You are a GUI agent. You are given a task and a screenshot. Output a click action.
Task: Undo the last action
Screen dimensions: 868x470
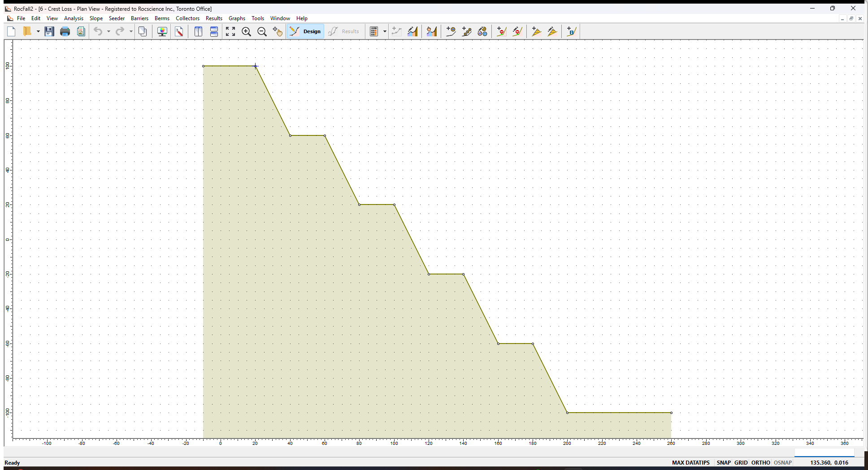coord(98,31)
